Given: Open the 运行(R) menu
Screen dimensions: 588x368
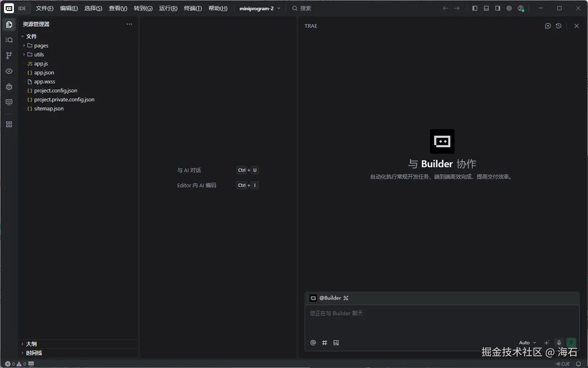Looking at the screenshot, I should (168, 8).
